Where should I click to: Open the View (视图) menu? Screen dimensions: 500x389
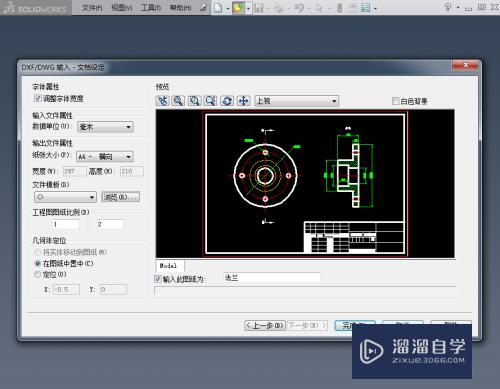(x=122, y=8)
